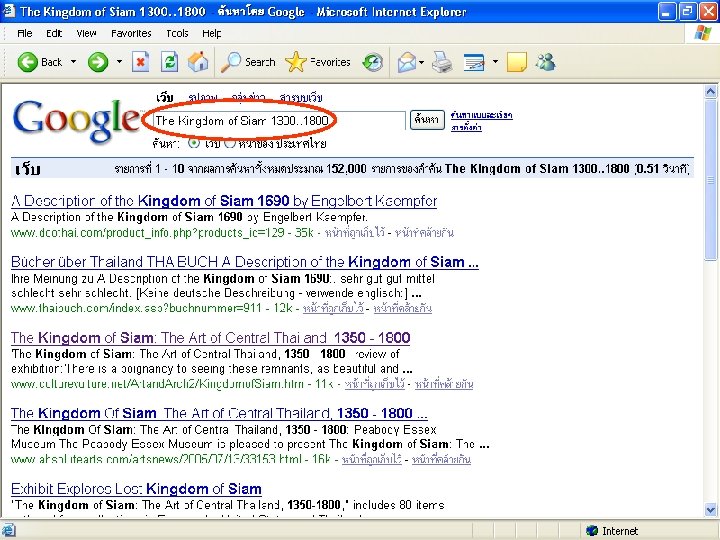Open result A Description of the Kingdom of Siam 1690
The width and height of the screenshot is (720, 540).
coord(224,201)
